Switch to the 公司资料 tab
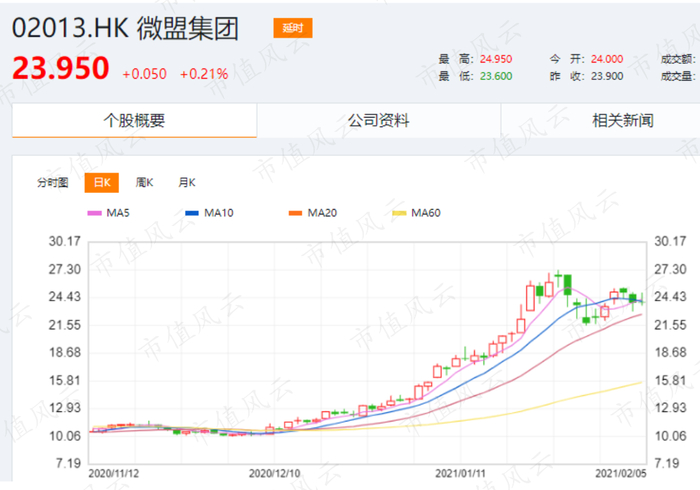 (378, 120)
